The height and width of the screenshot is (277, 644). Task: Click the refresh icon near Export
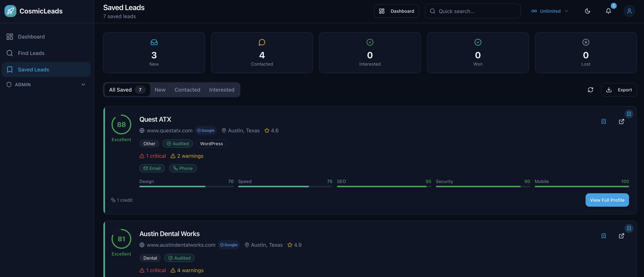(591, 90)
